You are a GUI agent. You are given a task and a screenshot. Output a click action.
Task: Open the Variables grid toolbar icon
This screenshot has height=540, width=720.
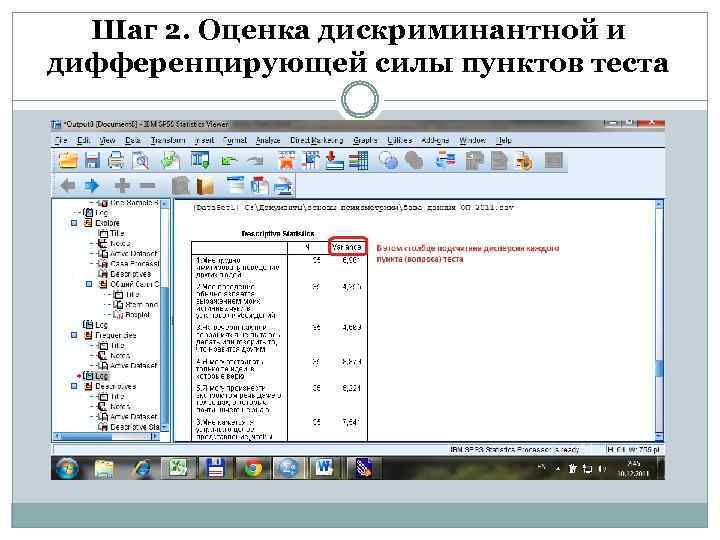[358, 161]
